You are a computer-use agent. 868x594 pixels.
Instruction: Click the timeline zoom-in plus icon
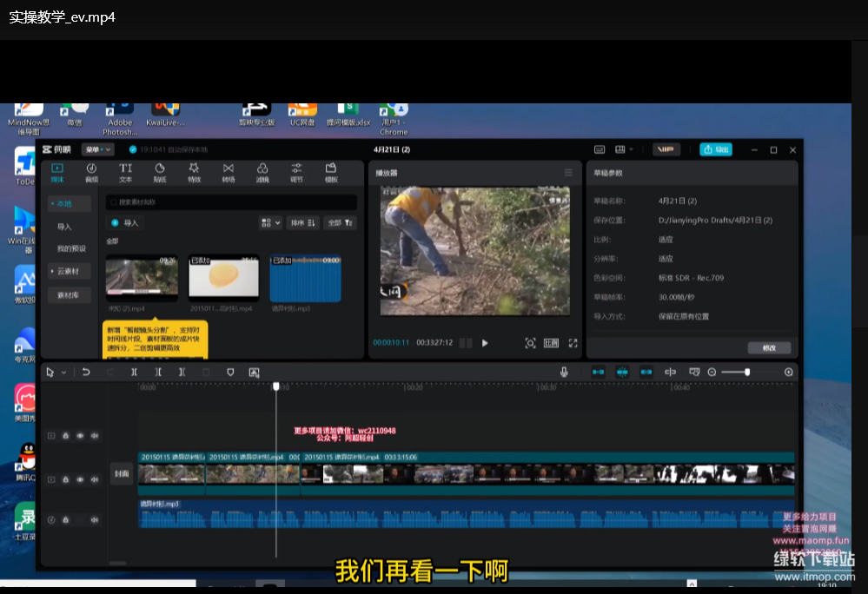click(x=788, y=373)
